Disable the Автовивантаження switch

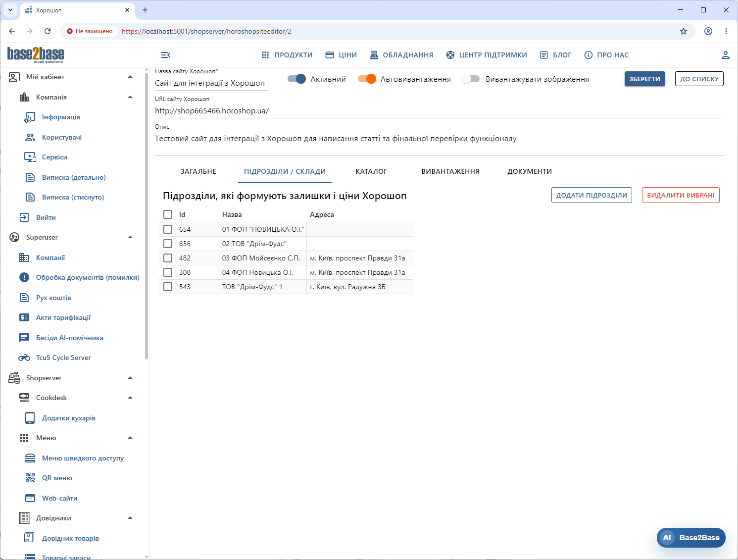point(367,79)
